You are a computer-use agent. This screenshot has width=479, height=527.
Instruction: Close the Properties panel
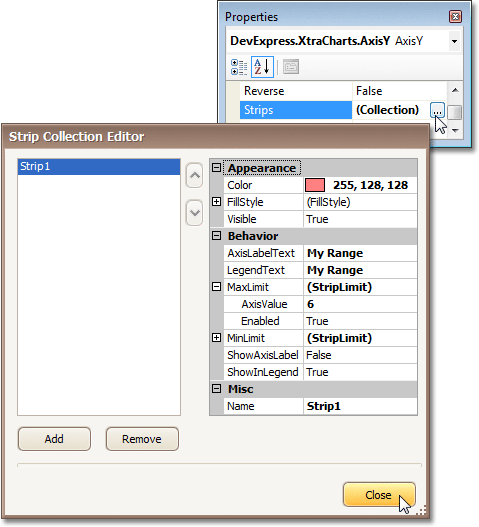click(x=455, y=16)
